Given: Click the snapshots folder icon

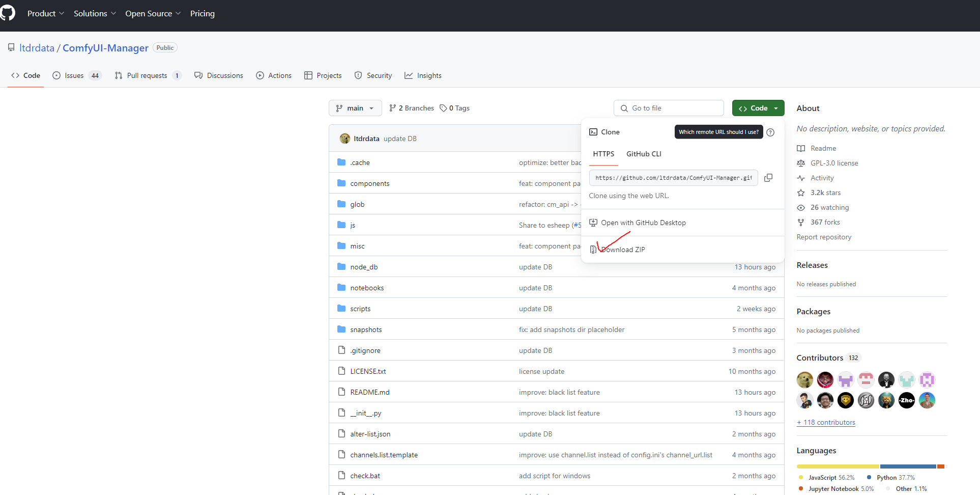Looking at the screenshot, I should [341, 329].
